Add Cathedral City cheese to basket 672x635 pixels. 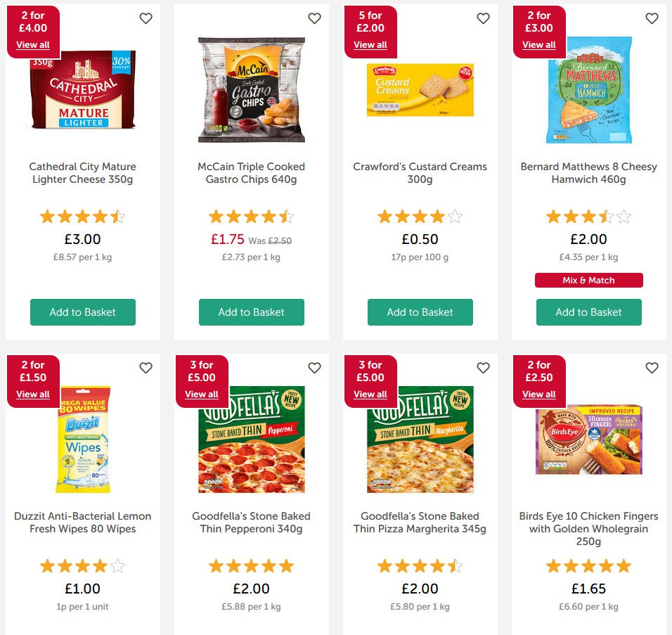(83, 312)
